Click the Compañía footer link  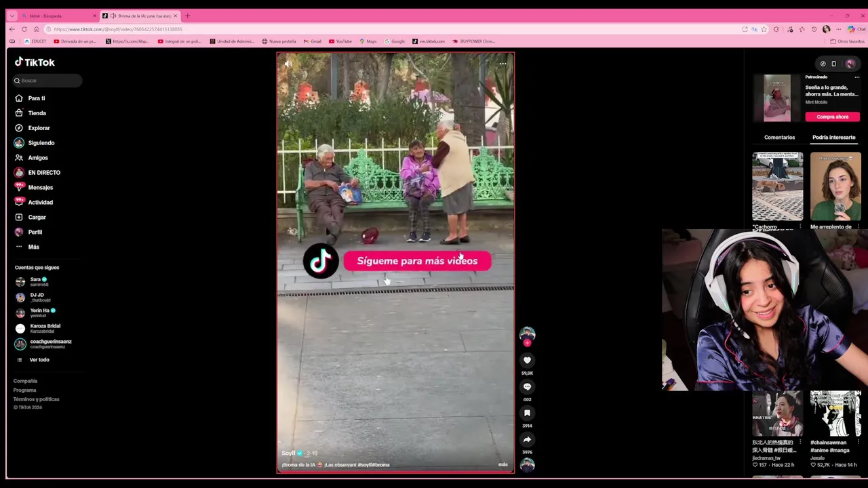25,381
